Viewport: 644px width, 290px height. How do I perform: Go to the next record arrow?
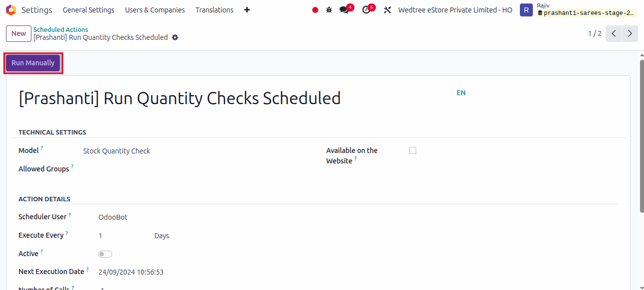point(630,34)
